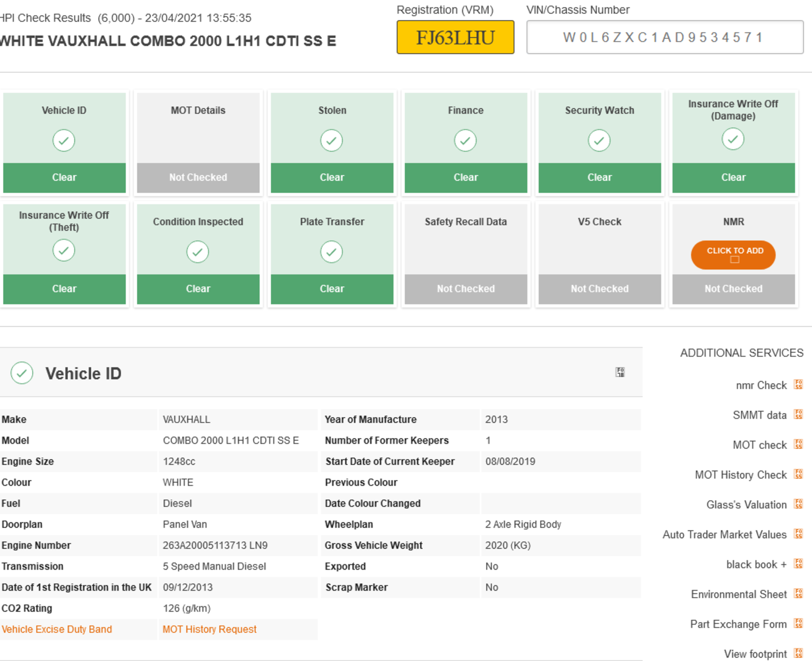Click the icon next to Part Exchange Form
Image resolution: width=812 pixels, height=661 pixels.
coord(798,623)
